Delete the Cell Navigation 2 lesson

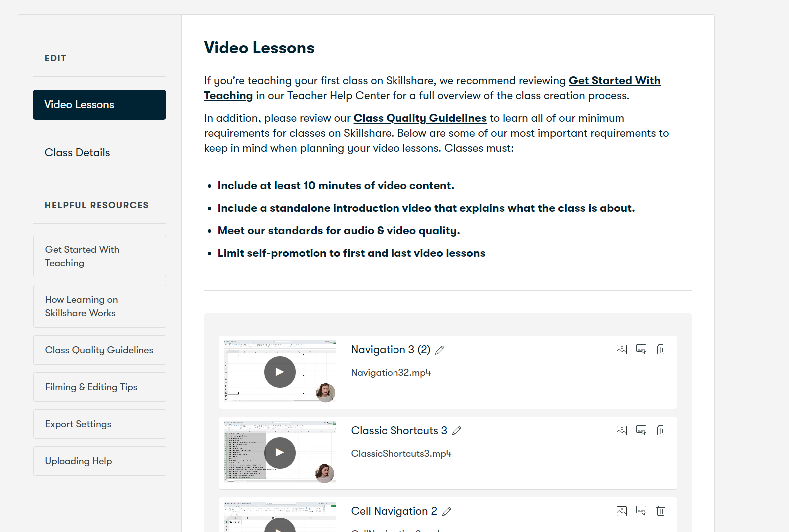coord(661,511)
